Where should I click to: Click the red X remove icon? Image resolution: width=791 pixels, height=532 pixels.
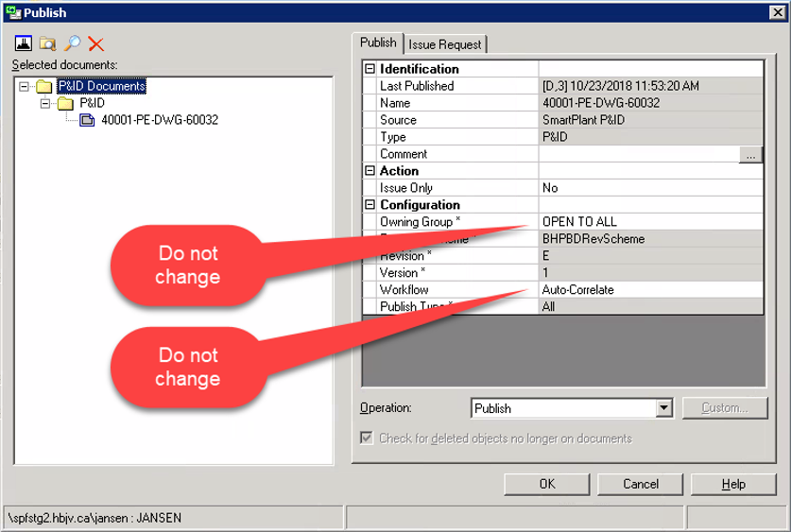[95, 44]
